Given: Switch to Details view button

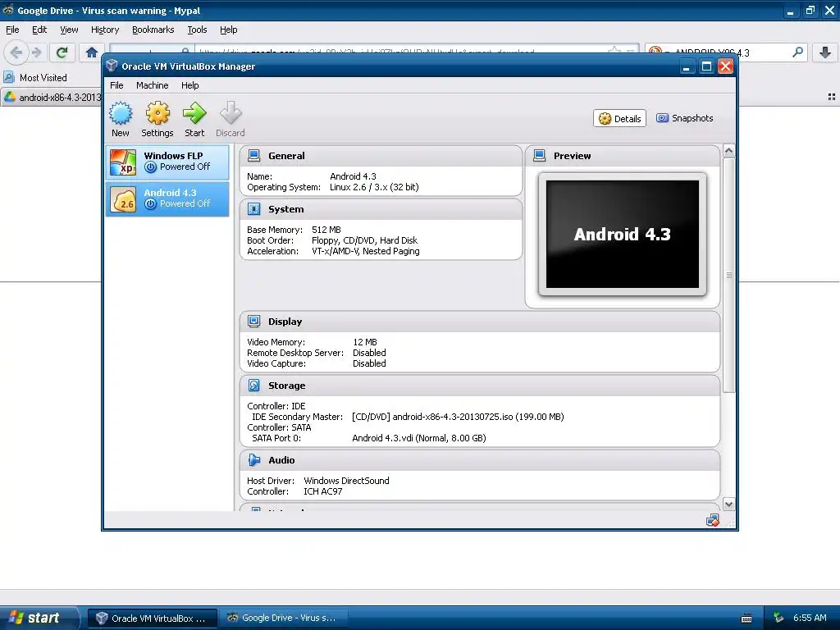Looking at the screenshot, I should (620, 118).
